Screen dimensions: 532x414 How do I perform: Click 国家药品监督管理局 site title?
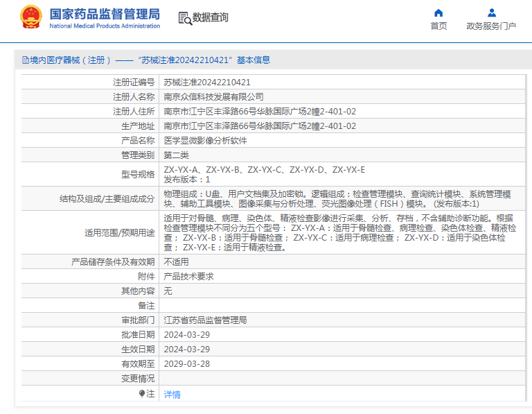point(105,15)
